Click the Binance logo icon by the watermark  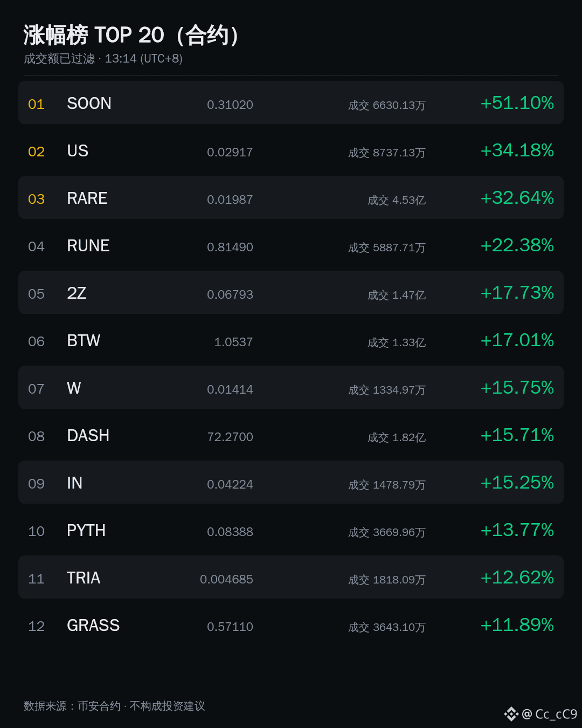coord(511,714)
